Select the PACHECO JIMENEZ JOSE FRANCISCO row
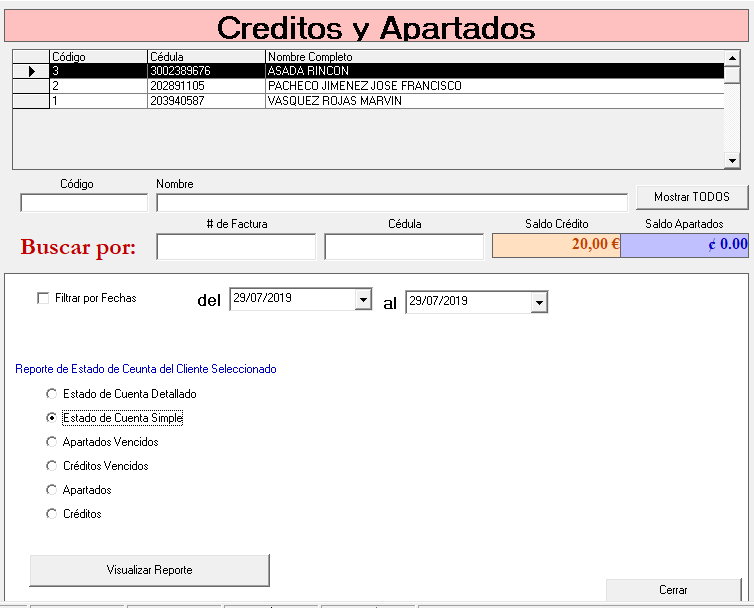Viewport: 754px width, 608px height. tap(364, 86)
